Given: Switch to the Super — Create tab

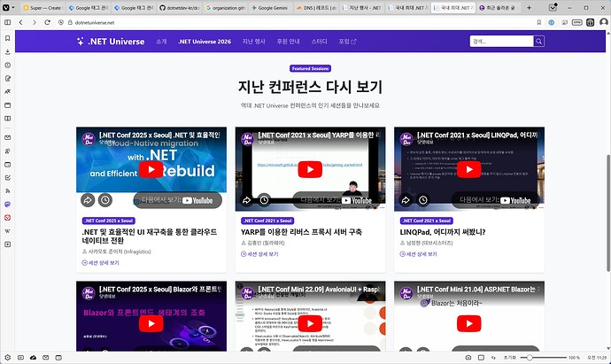Looking at the screenshot, I should (x=43, y=8).
